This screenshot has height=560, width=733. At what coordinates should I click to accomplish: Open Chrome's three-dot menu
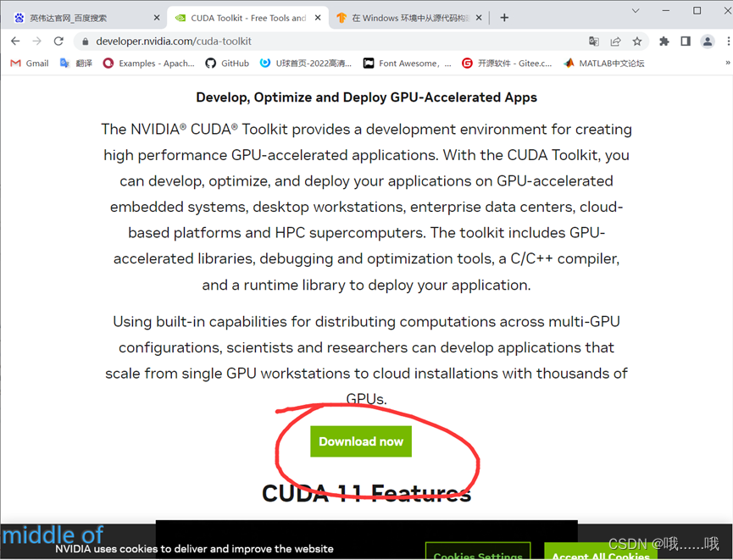[728, 42]
